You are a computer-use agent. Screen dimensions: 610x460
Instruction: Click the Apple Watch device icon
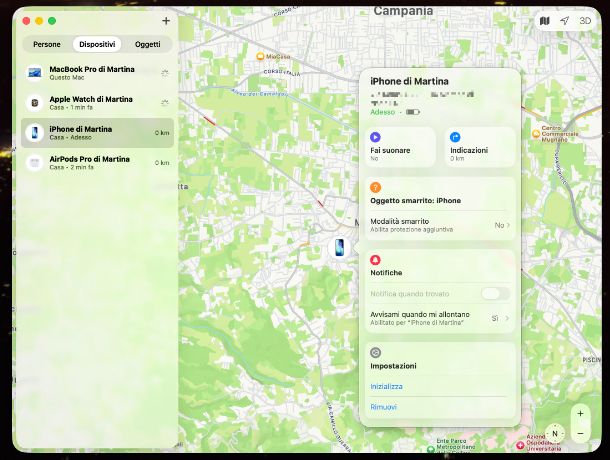(35, 103)
